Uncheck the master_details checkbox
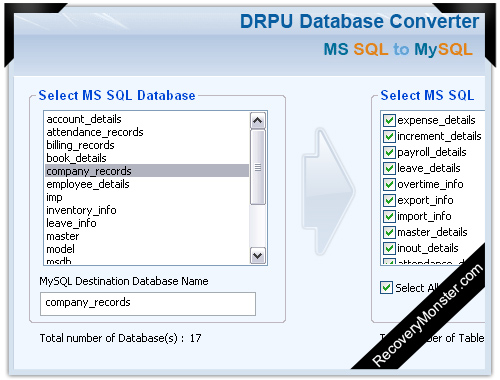Image resolution: width=500 pixels, height=380 pixels. pyautogui.click(x=389, y=232)
